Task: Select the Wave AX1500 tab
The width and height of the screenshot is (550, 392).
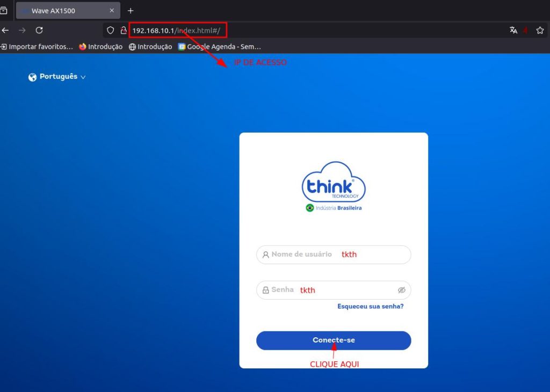Action: (68, 11)
